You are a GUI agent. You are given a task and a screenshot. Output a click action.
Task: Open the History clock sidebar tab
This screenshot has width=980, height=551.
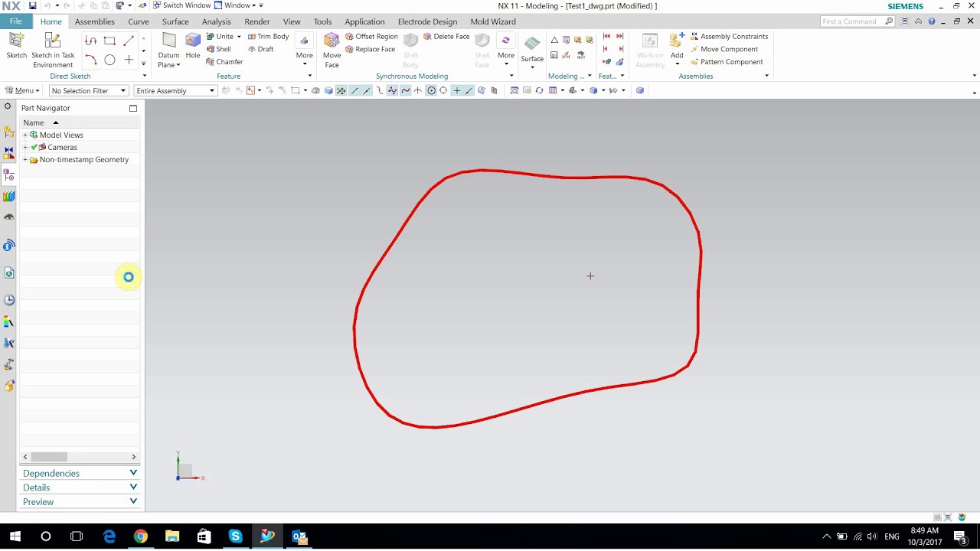[x=8, y=300]
